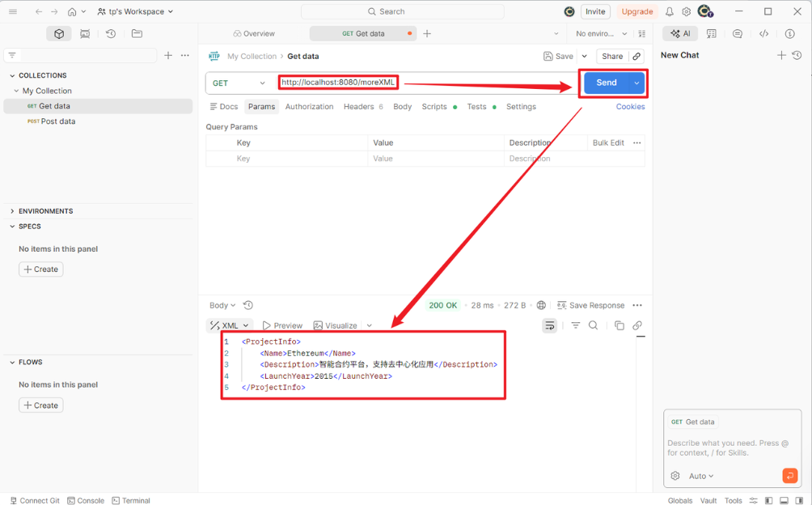
Task: Collapse My Collection tree node
Action: 16,91
